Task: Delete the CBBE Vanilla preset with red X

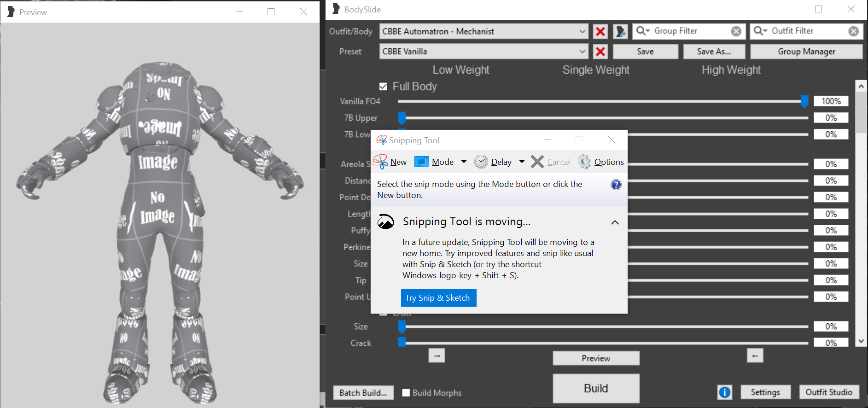Action: coord(600,52)
